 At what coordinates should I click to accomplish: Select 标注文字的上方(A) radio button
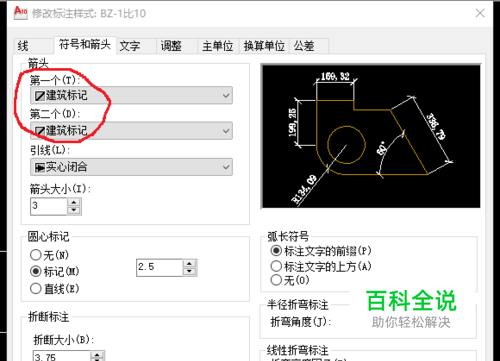pos(276,266)
